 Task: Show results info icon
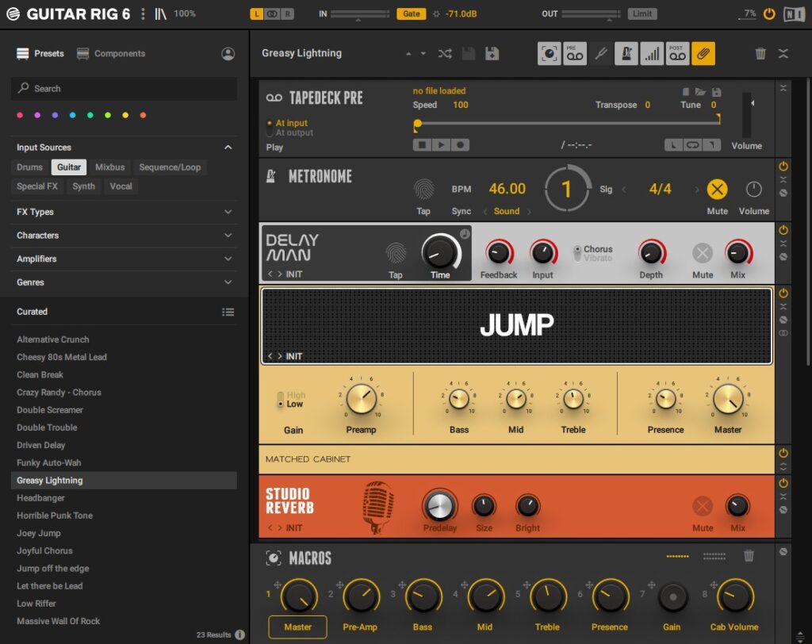coord(239,634)
